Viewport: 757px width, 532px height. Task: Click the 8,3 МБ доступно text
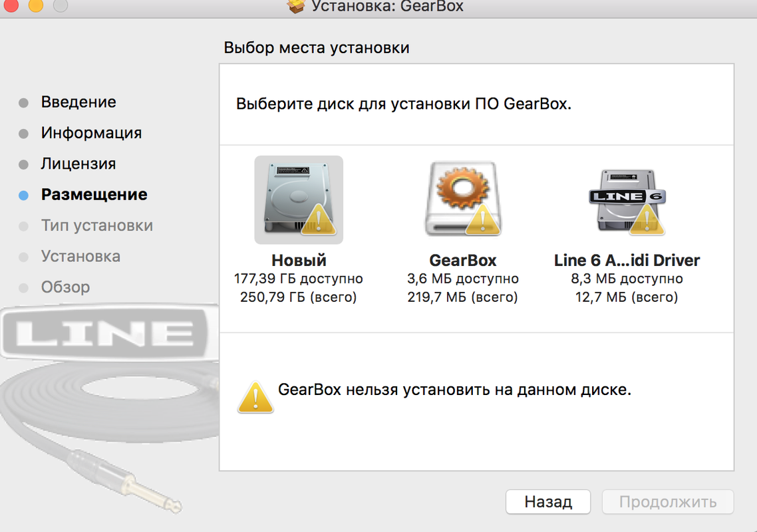click(627, 279)
